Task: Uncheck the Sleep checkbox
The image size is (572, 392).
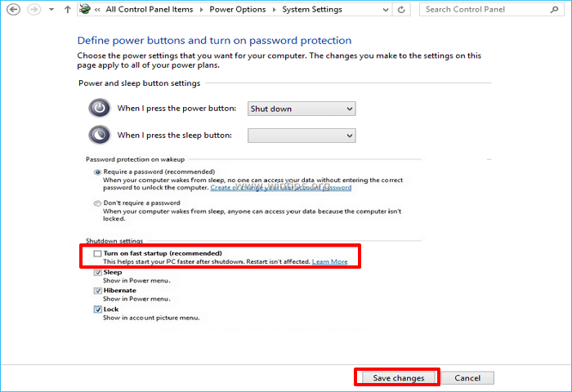Action: [97, 272]
